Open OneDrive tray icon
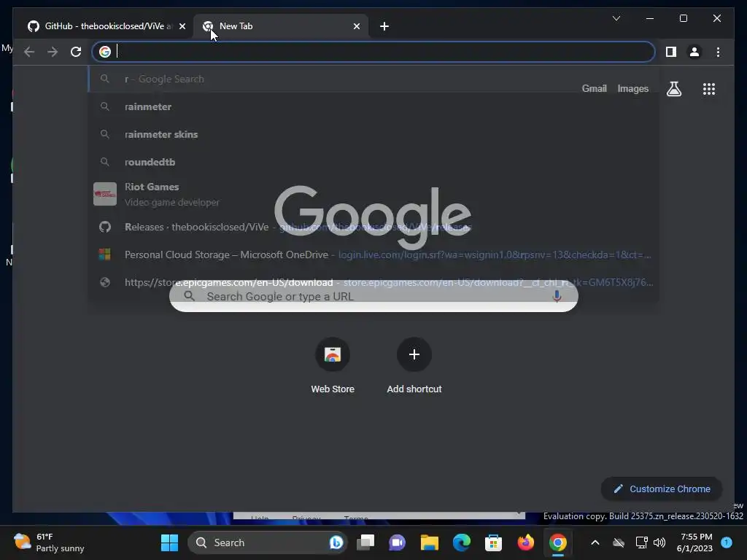This screenshot has width=747, height=560. click(619, 542)
